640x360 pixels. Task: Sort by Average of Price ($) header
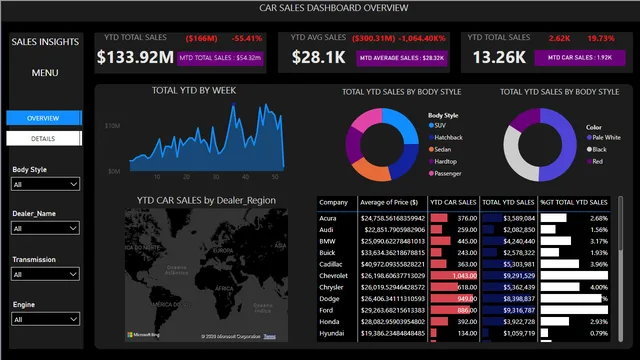click(x=389, y=202)
